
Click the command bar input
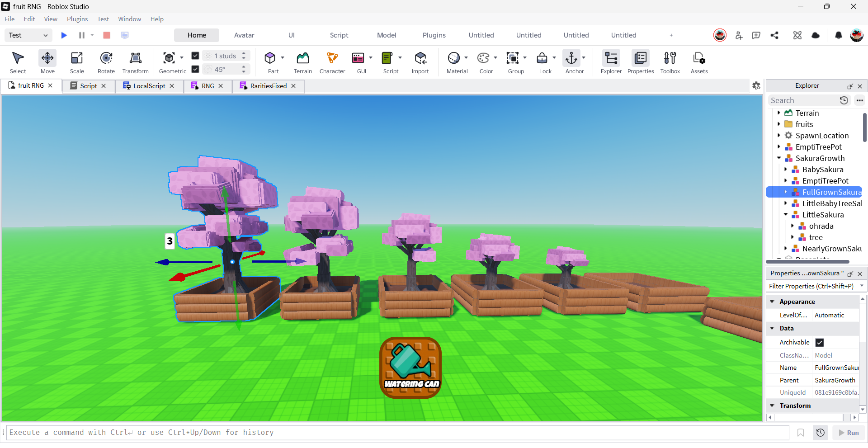pyautogui.click(x=398, y=433)
